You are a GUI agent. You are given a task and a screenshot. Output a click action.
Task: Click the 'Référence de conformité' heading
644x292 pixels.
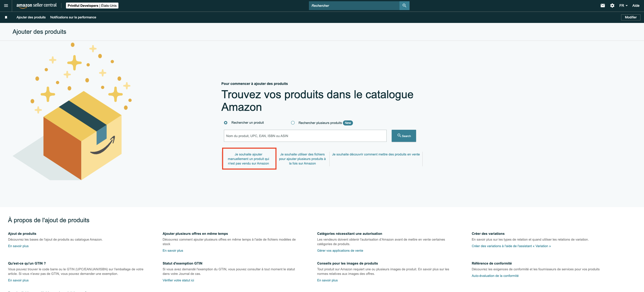(x=492, y=264)
